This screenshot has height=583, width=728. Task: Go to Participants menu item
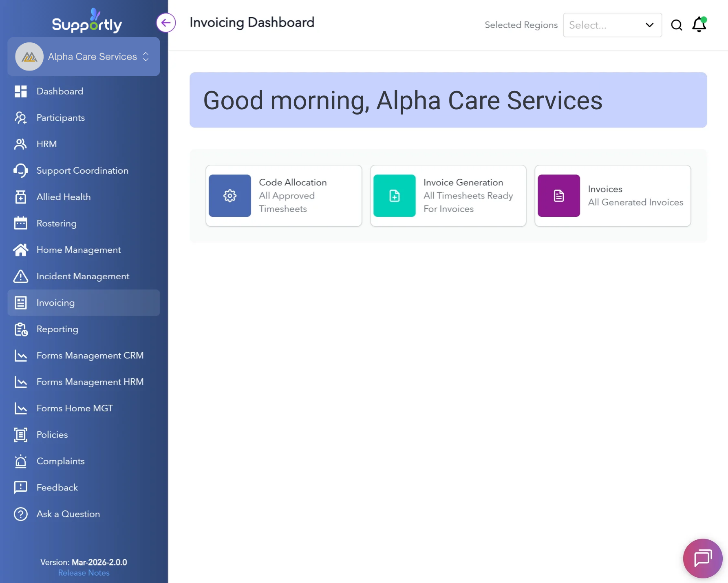click(x=84, y=118)
